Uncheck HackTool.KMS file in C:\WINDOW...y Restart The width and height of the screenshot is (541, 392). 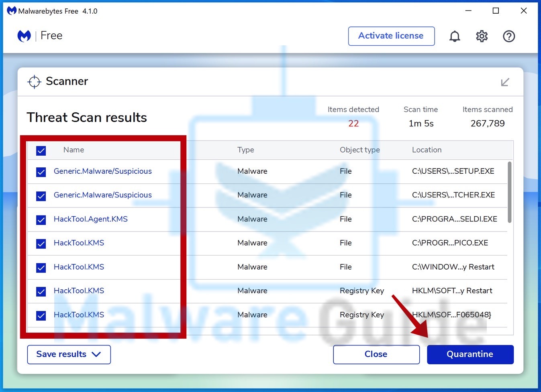tap(41, 268)
